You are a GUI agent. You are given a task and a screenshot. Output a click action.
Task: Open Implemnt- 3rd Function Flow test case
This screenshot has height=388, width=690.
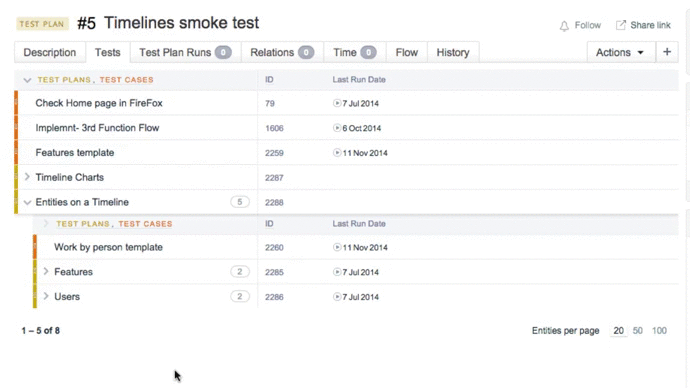click(x=97, y=128)
